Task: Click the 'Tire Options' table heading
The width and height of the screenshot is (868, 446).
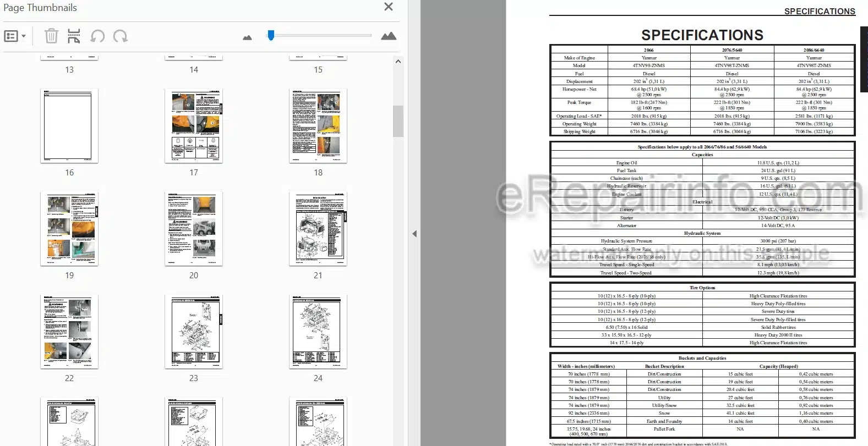Action: click(x=702, y=288)
